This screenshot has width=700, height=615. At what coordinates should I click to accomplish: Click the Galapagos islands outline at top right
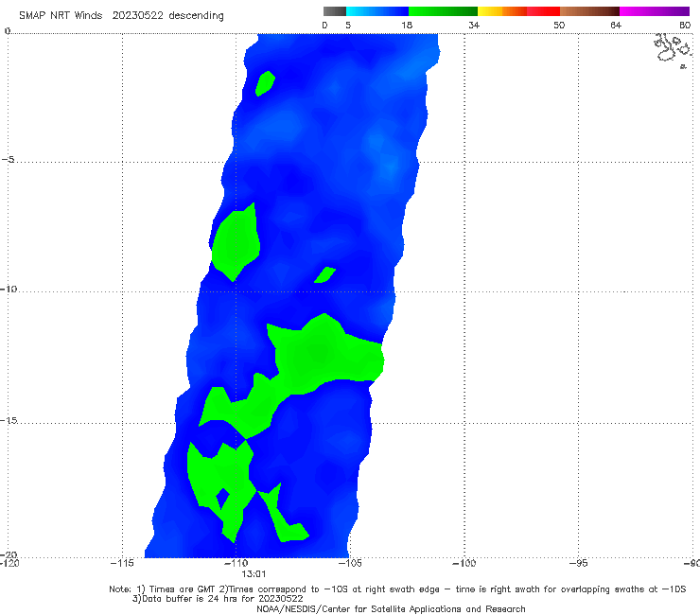[673, 50]
